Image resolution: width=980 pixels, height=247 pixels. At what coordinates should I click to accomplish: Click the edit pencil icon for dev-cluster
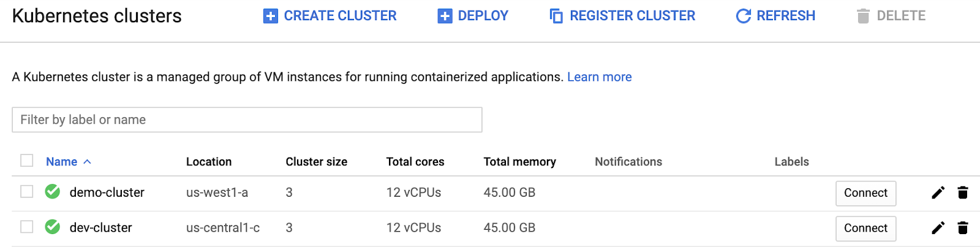(938, 228)
